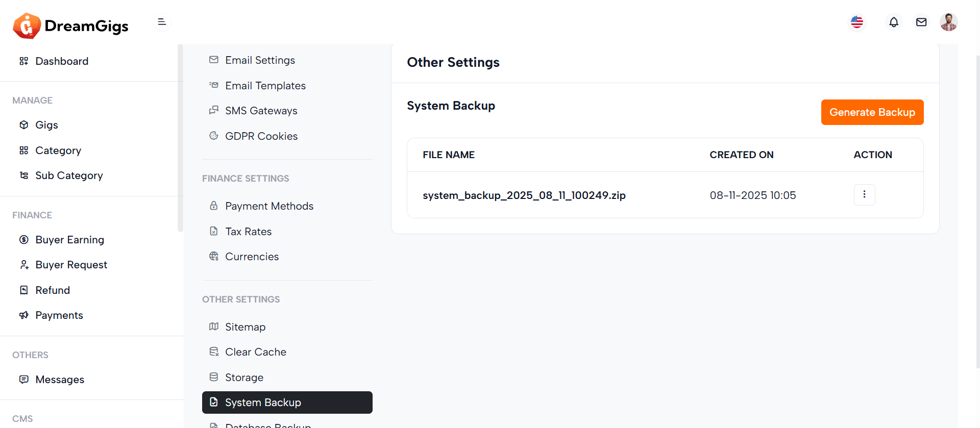Select Buyer Earning dollar icon
Screen dimensions: 980x428
tap(24, 240)
